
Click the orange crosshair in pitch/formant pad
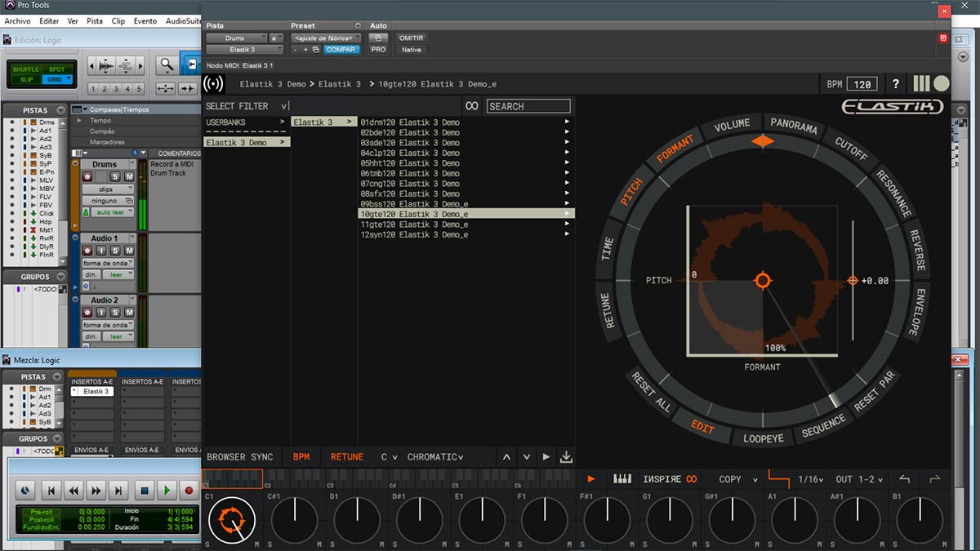(x=763, y=281)
